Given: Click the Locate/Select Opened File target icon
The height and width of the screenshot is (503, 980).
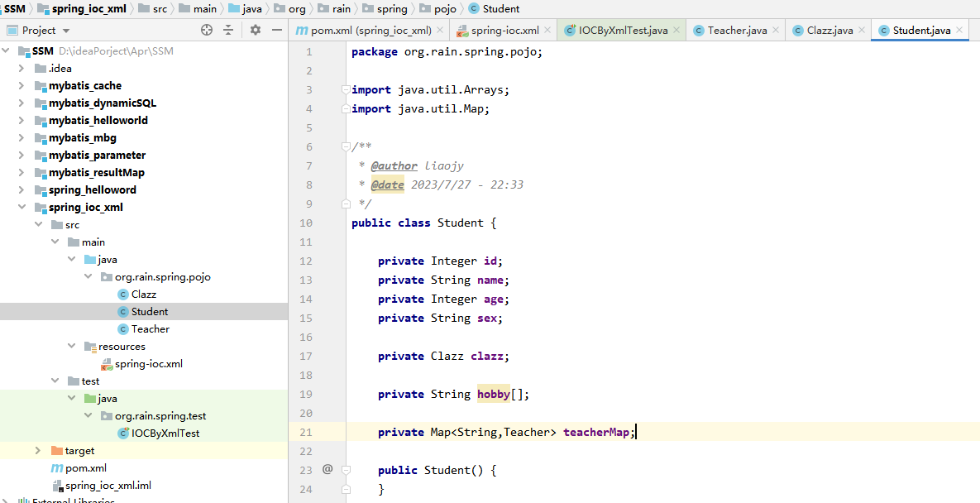Looking at the screenshot, I should pyautogui.click(x=206, y=30).
